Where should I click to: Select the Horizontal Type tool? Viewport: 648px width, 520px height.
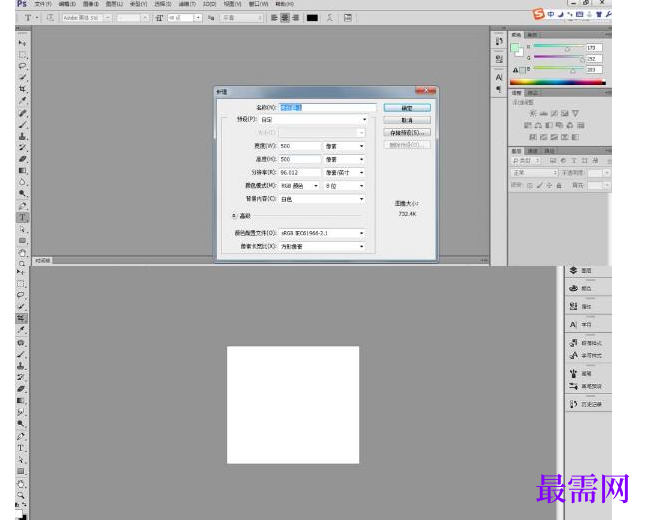point(22,217)
